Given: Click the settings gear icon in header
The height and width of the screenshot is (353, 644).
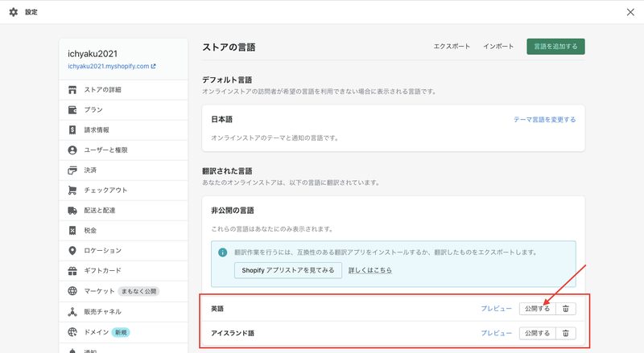Looking at the screenshot, I should pyautogui.click(x=14, y=12).
